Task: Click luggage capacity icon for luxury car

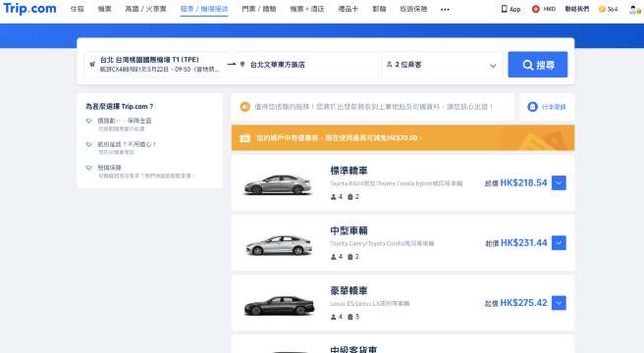Action: tap(350, 317)
